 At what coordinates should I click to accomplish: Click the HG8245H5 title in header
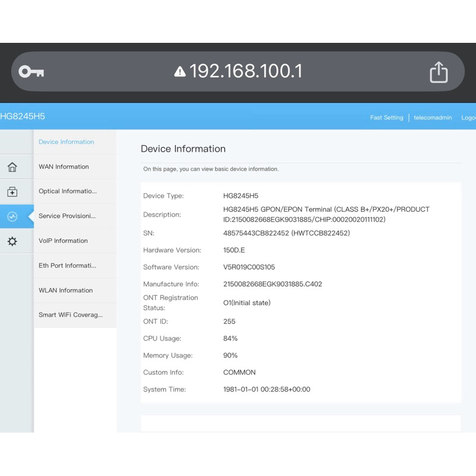(23, 117)
